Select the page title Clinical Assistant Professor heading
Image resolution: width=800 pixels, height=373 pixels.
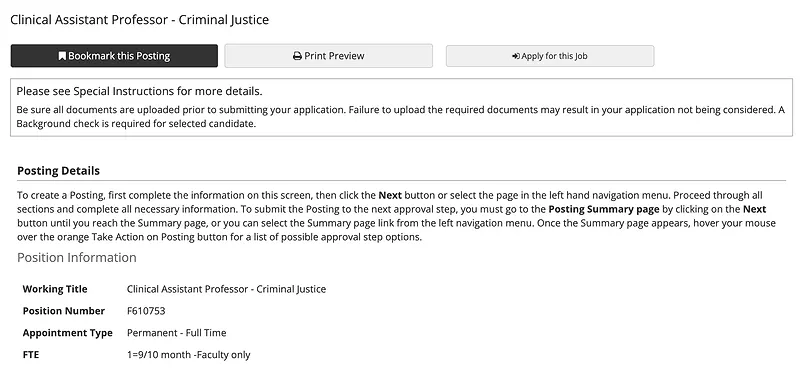pos(139,20)
